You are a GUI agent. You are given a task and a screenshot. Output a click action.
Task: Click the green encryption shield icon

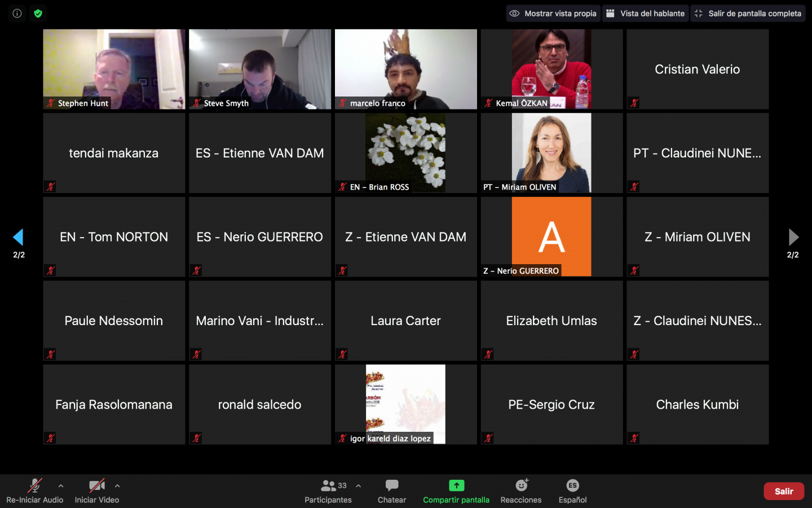[38, 13]
